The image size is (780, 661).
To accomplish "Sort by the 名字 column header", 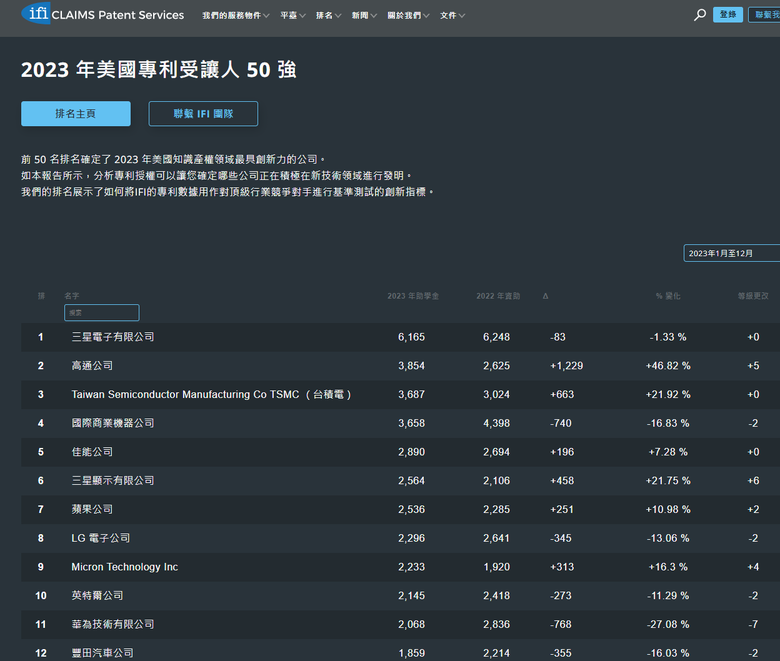I will pyautogui.click(x=72, y=295).
